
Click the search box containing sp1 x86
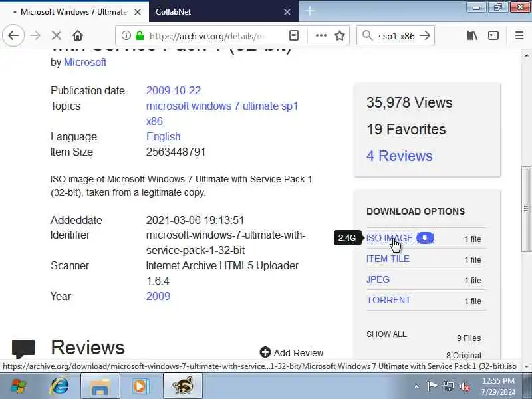396,36
